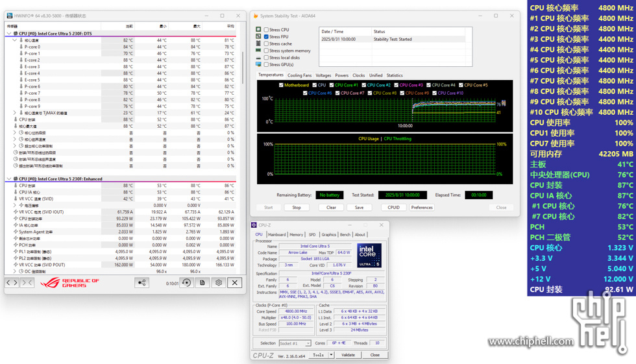Screen dimensions: 636x364
Task: Click HWiNFO expand columns left-right arrows button
Action: click(x=12, y=282)
